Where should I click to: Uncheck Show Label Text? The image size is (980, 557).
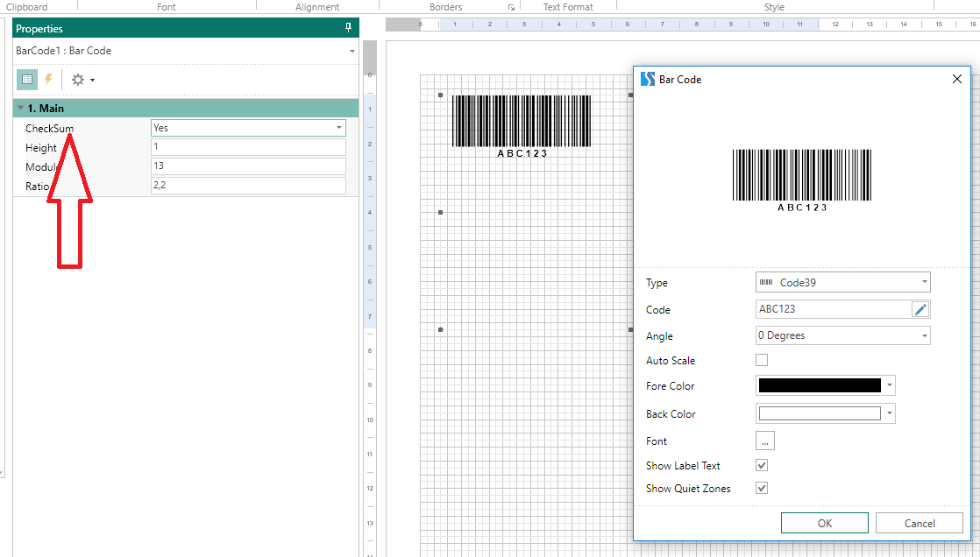(761, 465)
